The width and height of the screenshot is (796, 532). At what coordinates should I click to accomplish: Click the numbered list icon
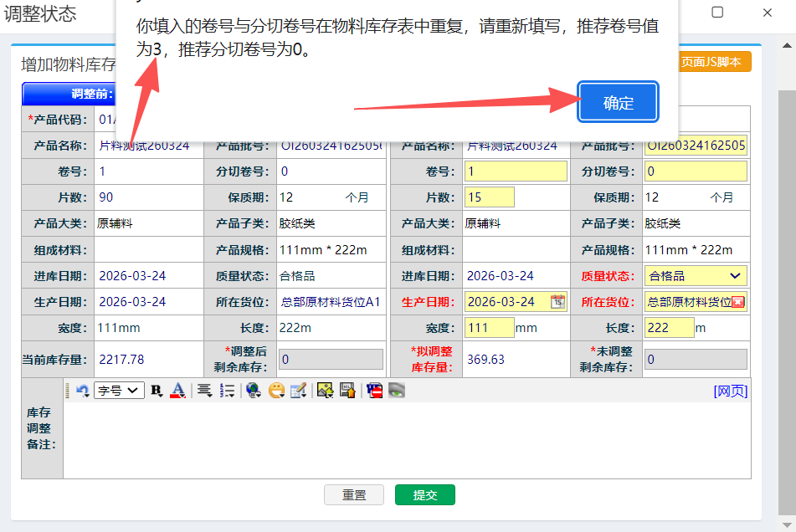227,391
